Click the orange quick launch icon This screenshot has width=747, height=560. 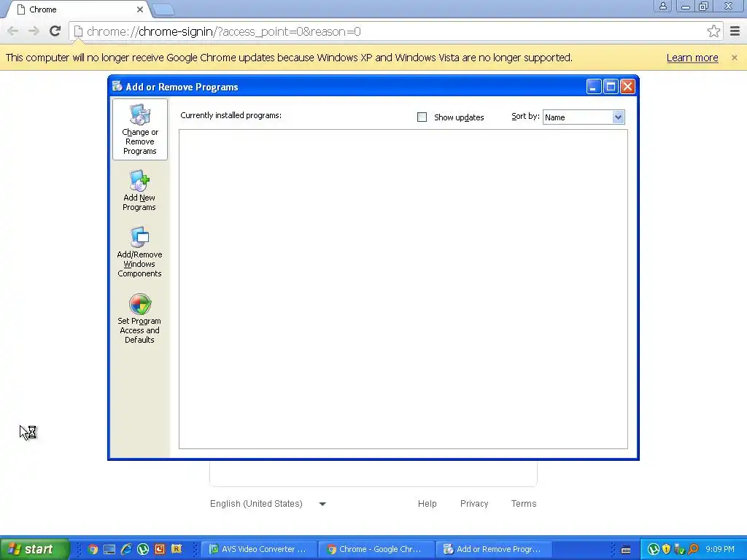(160, 549)
